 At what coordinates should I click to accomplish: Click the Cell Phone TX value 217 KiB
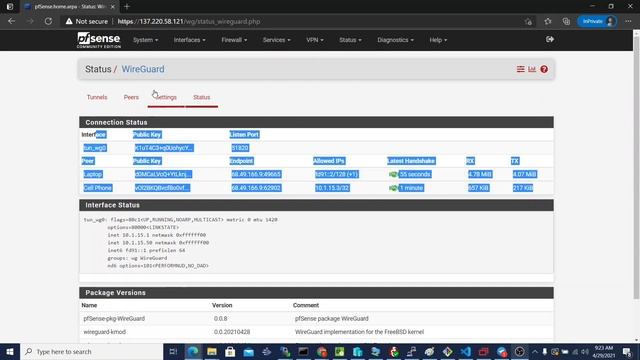[x=523, y=188]
